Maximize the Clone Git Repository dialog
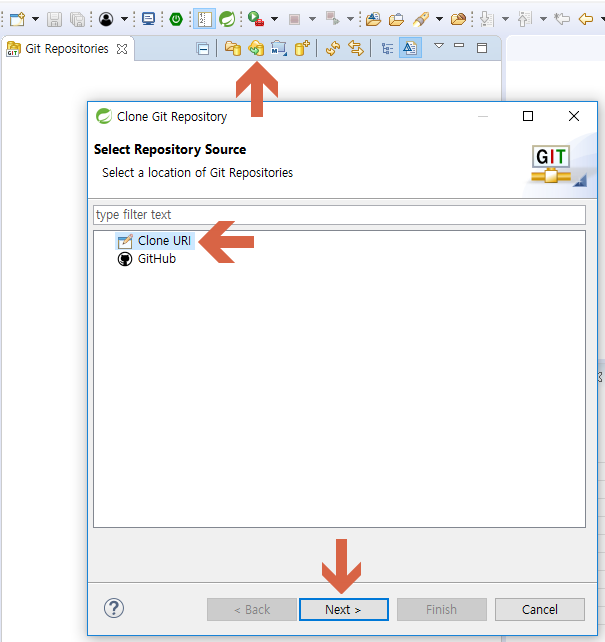 pyautogui.click(x=528, y=116)
